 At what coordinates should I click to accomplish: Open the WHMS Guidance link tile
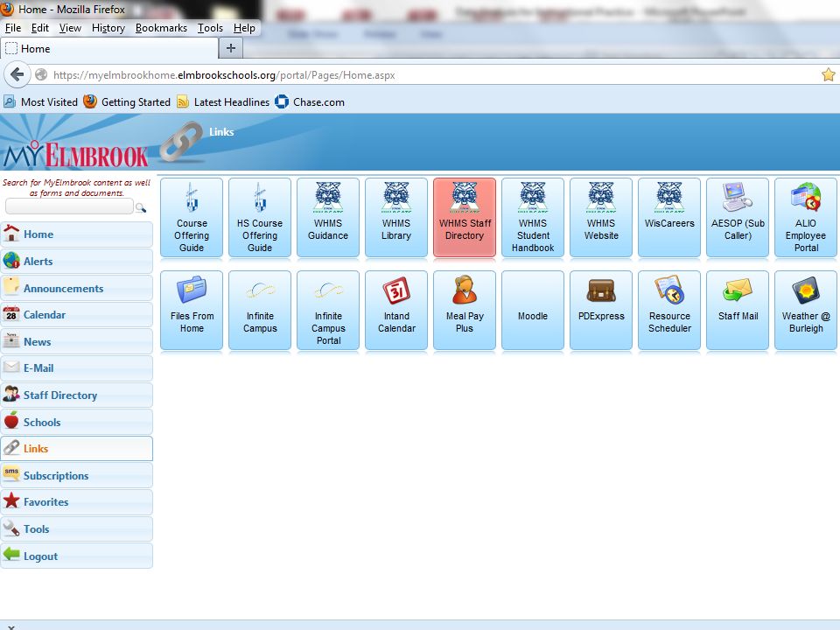328,218
